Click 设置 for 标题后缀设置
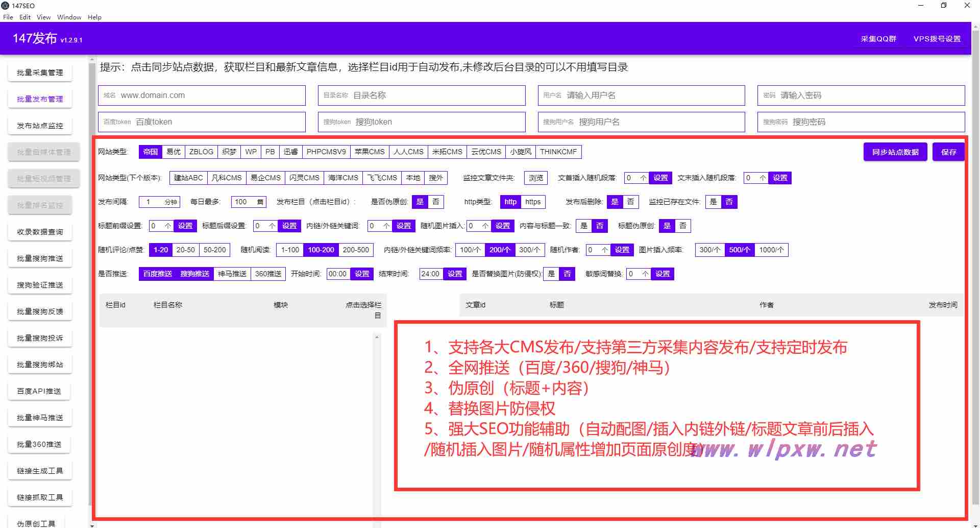980x528 pixels. coord(289,226)
